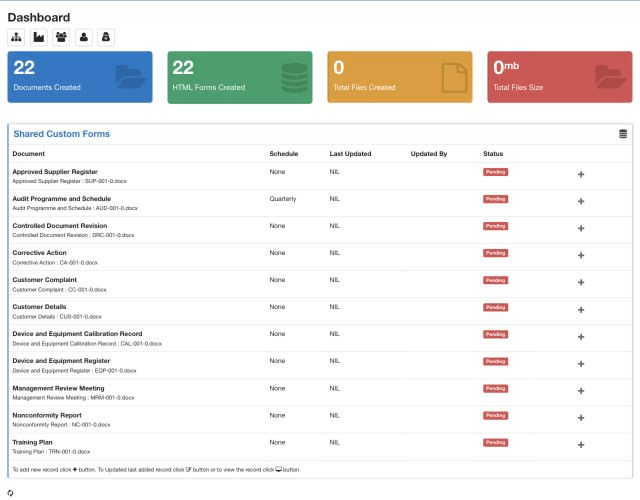Click the factory icon button
Image resolution: width=640 pixels, height=500 pixels.
(39, 37)
